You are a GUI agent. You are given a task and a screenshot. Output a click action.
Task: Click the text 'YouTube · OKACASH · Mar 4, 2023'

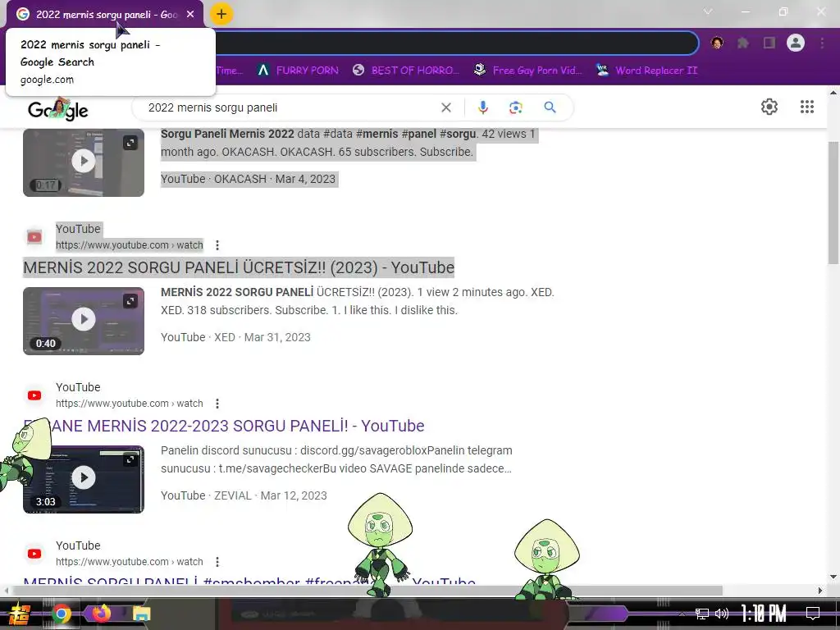click(x=248, y=179)
